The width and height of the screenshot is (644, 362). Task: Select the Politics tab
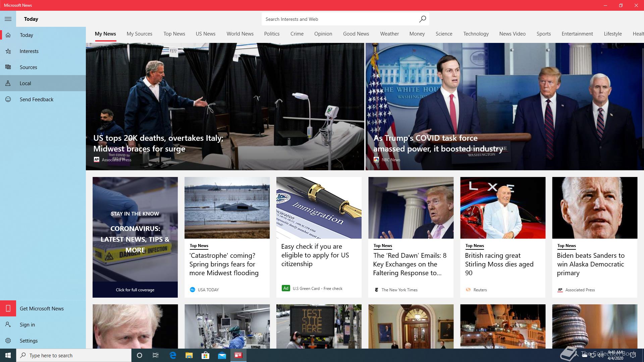pos(272,34)
